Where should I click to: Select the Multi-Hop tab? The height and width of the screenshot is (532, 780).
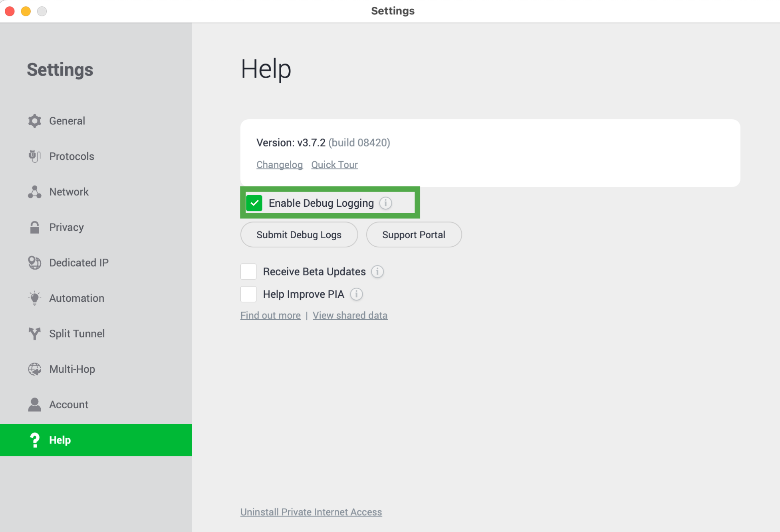coord(96,369)
